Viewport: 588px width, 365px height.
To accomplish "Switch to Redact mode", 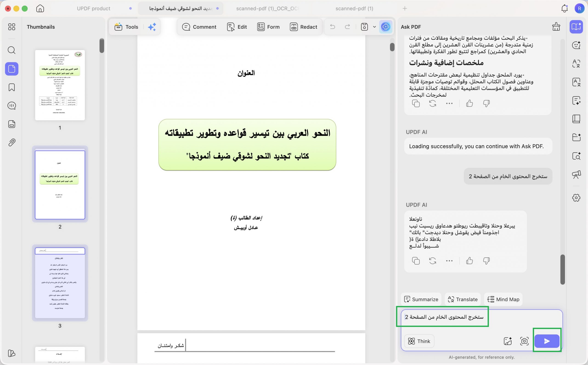I will pos(303,27).
